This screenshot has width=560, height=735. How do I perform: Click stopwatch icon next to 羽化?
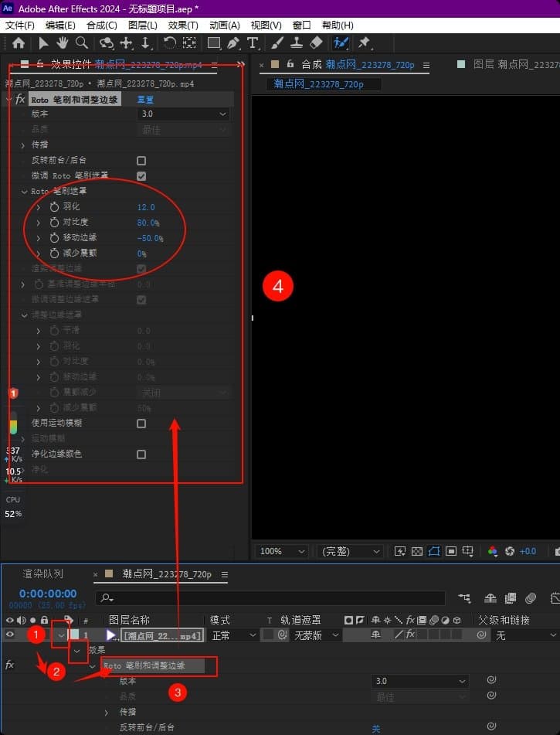click(54, 207)
